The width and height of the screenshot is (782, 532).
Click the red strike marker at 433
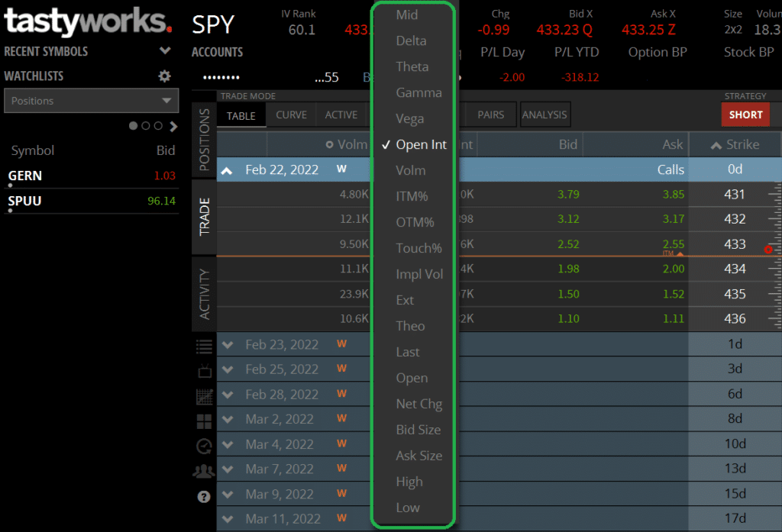click(x=768, y=250)
